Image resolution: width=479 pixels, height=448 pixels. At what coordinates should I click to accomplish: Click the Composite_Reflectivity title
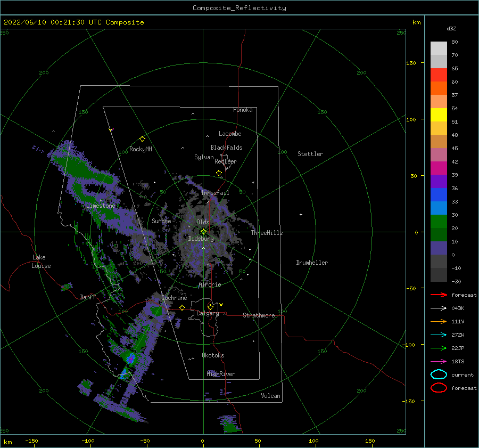pos(239,8)
